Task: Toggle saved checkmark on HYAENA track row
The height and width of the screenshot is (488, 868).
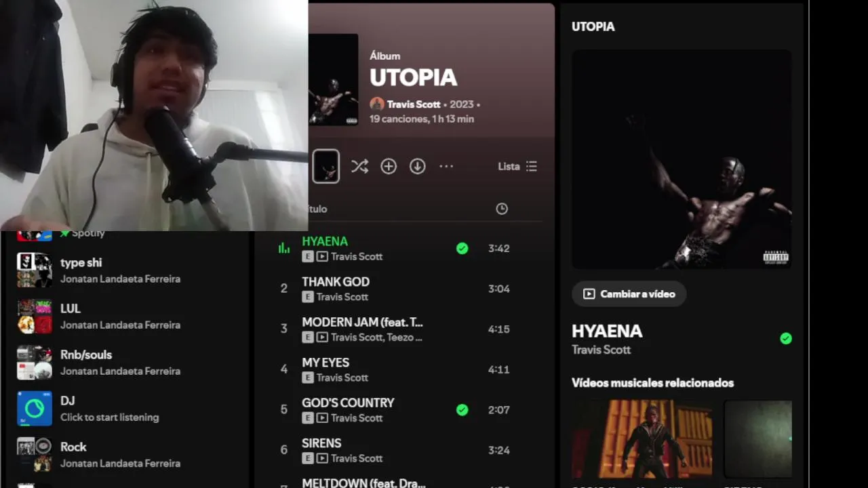Action: (x=462, y=249)
